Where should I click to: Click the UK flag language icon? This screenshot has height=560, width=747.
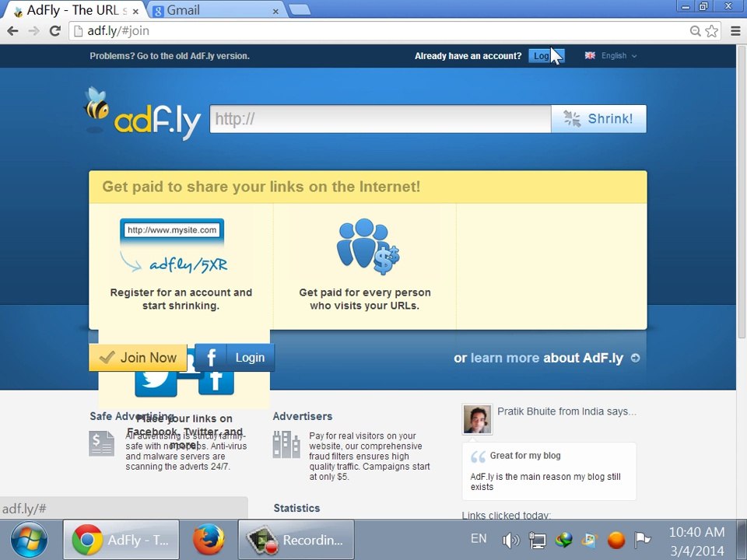(590, 56)
